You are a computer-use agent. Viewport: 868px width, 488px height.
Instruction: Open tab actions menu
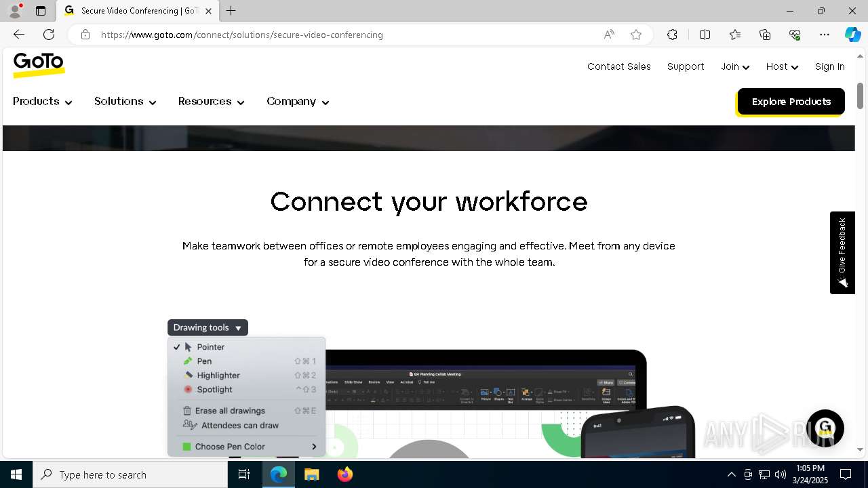point(41,11)
